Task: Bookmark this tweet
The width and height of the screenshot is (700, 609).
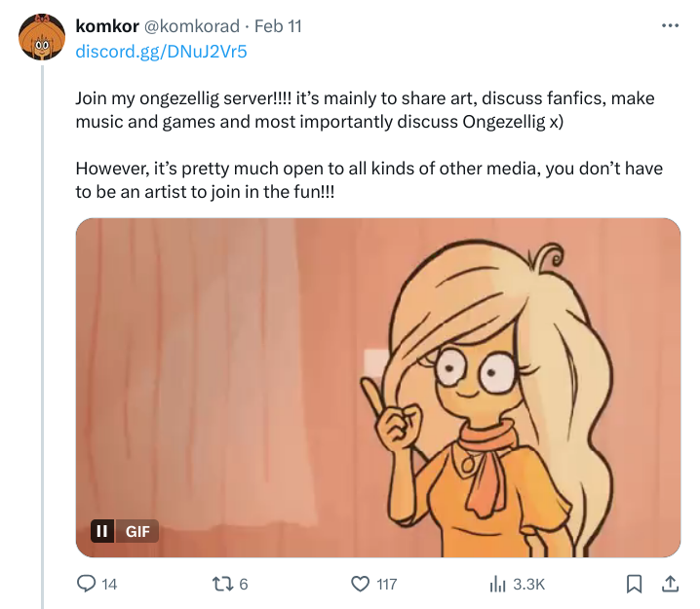Action: click(634, 584)
